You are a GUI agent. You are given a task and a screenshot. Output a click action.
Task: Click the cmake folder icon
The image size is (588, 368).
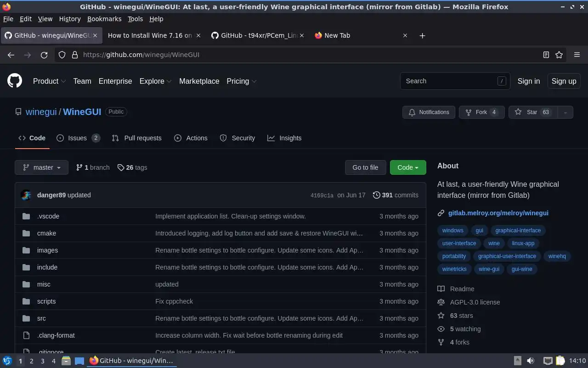point(26,233)
